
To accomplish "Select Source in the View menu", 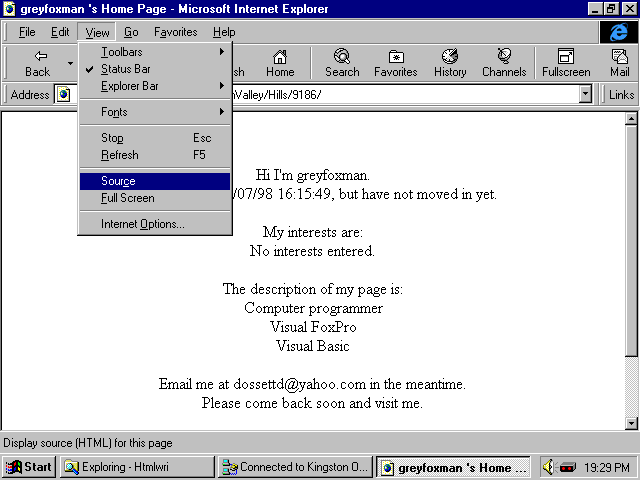I will click(x=155, y=181).
